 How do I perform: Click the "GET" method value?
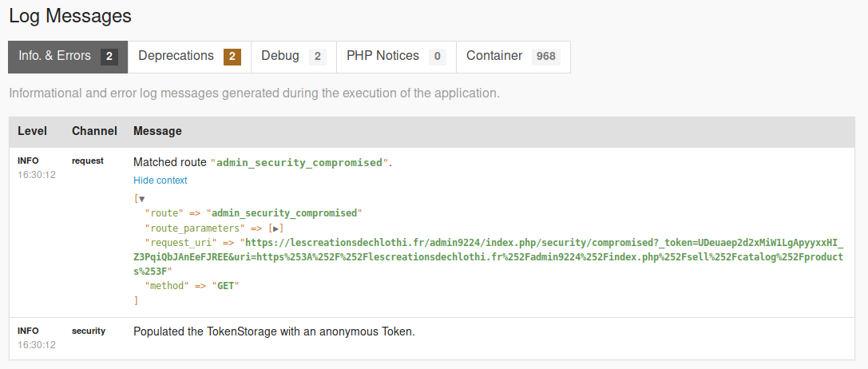tap(226, 286)
